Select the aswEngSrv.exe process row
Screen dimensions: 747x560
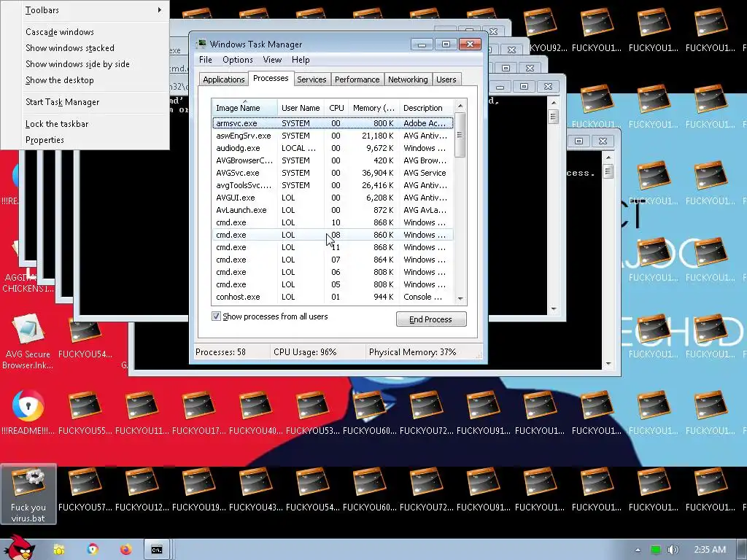coord(333,136)
